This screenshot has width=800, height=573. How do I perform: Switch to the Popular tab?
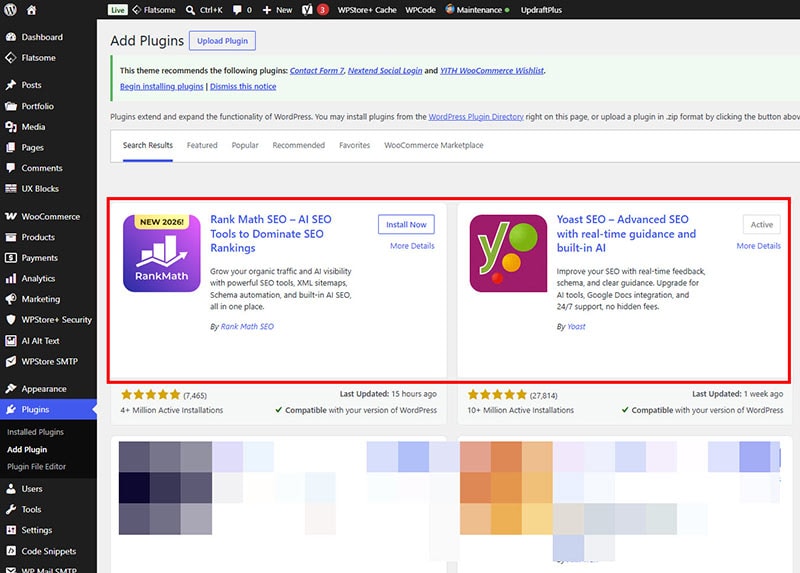(x=245, y=145)
